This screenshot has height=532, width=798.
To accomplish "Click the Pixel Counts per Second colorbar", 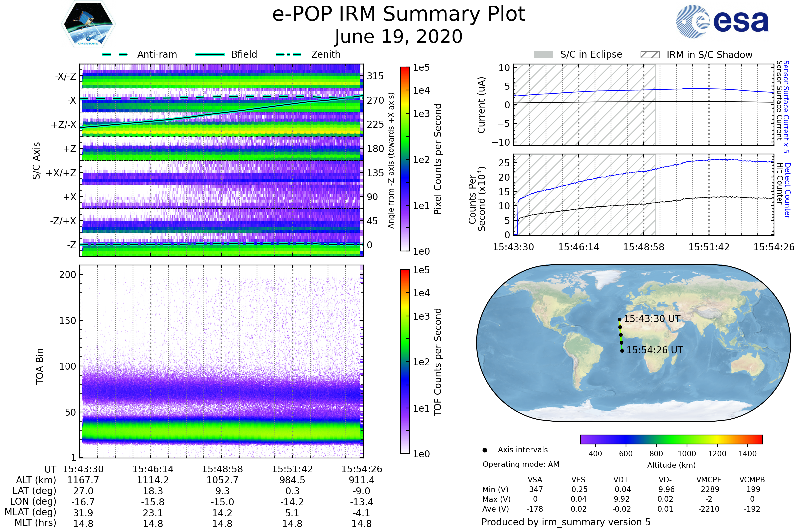I will point(405,159).
